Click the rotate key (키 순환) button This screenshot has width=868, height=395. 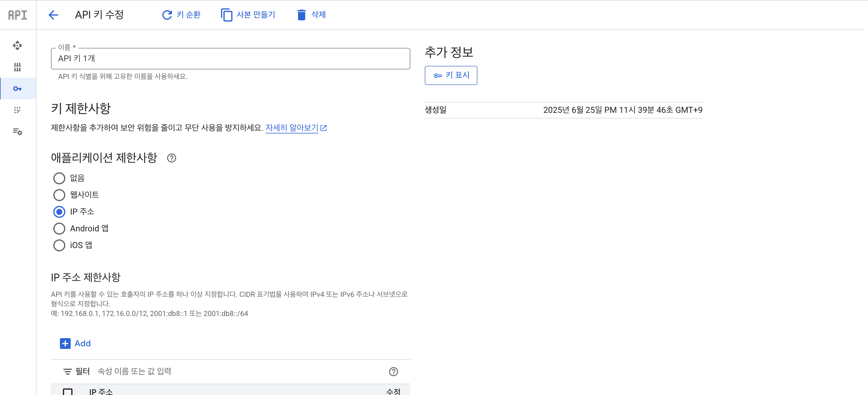(181, 15)
